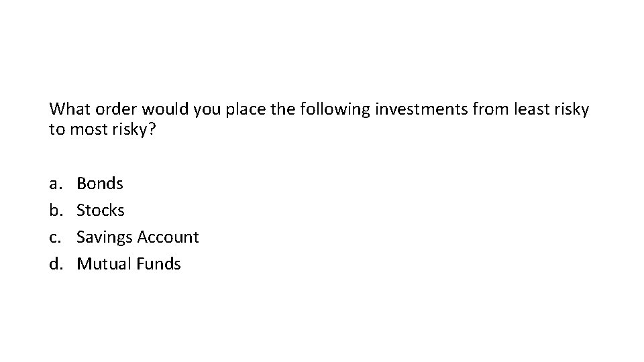Click the Bonds answer option
The height and width of the screenshot is (362, 644).
pyautogui.click(x=100, y=183)
